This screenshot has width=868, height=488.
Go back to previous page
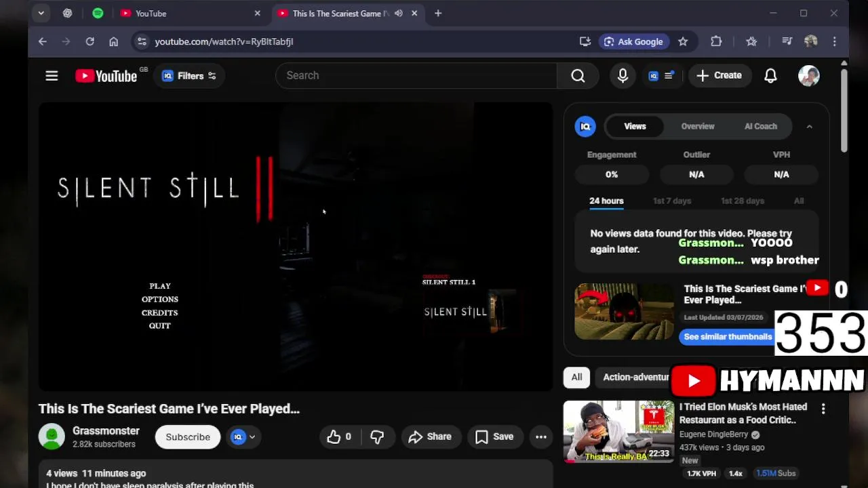point(43,41)
